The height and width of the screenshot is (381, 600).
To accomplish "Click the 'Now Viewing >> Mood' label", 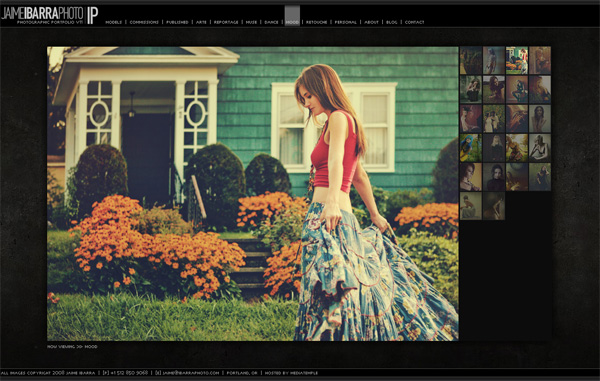I will [72, 347].
